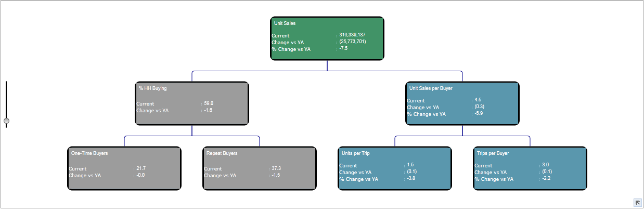Click the Unit Sales current value 316,339,187
The height and width of the screenshot is (211, 644).
click(352, 35)
